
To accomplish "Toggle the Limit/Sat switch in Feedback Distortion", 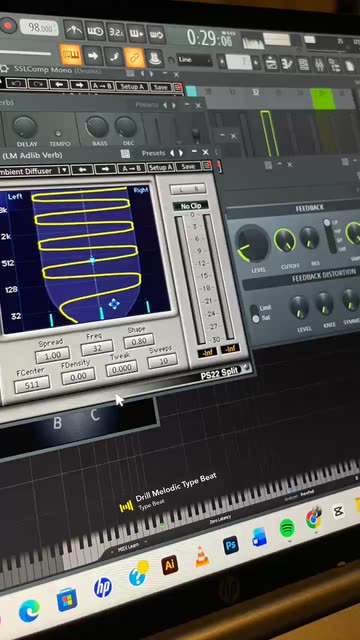I will pos(255,313).
